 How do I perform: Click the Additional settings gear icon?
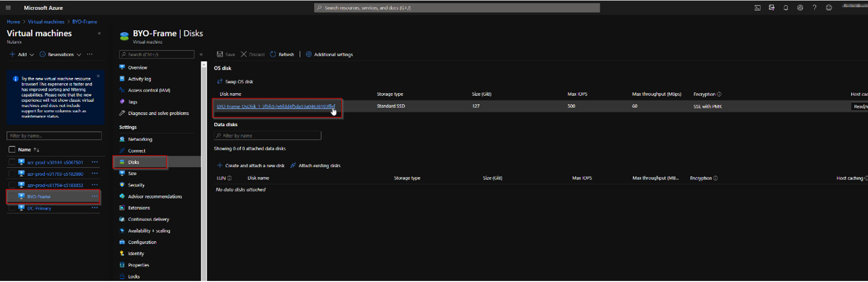click(309, 54)
